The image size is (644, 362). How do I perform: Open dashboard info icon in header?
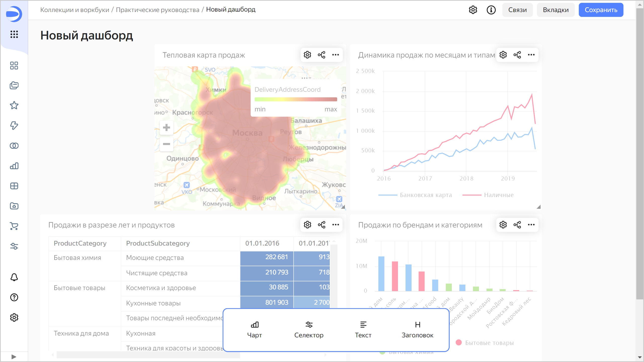[491, 10]
